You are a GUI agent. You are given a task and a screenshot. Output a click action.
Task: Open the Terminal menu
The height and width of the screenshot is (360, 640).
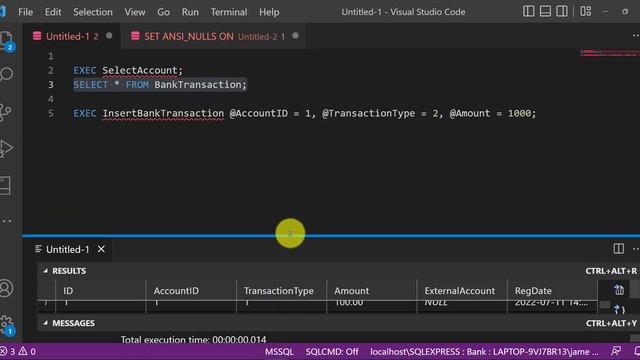pyautogui.click(x=229, y=12)
